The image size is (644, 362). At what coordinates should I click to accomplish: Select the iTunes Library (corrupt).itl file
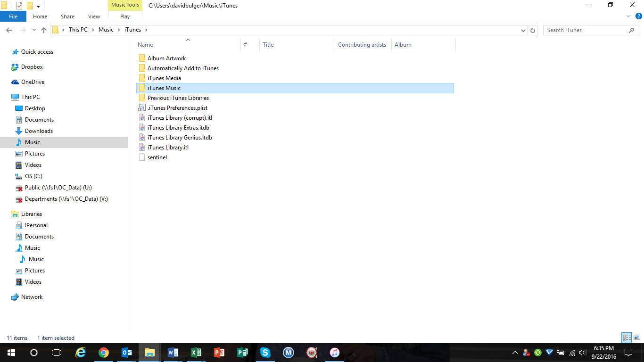(180, 117)
